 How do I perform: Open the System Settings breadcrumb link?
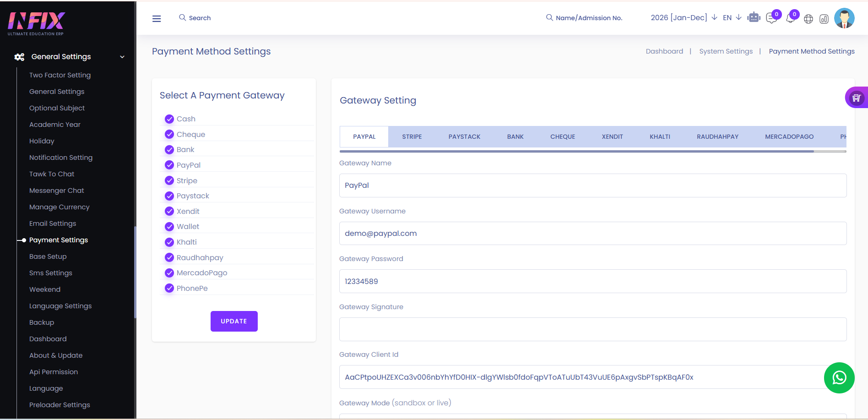point(726,51)
